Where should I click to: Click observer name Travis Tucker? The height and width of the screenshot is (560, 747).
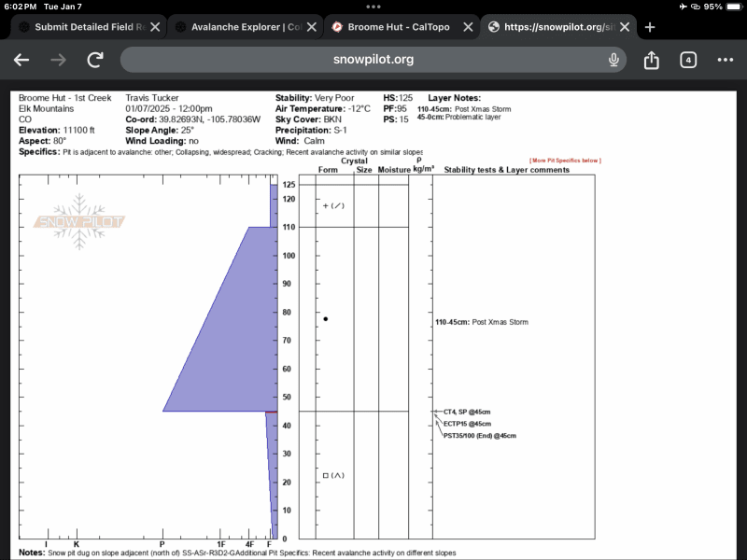pyautogui.click(x=152, y=98)
